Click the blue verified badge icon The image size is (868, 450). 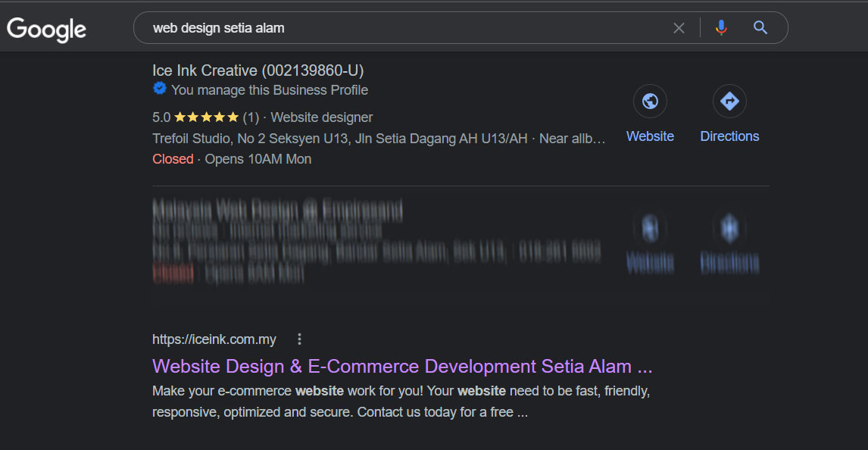tap(160, 89)
